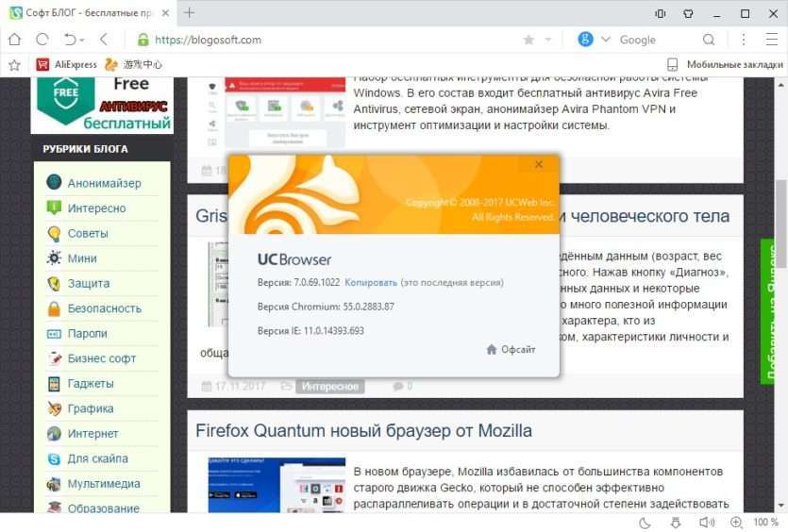788x532 pixels.
Task: Click the Firefox Quantum article thumbnail
Action: (277, 485)
